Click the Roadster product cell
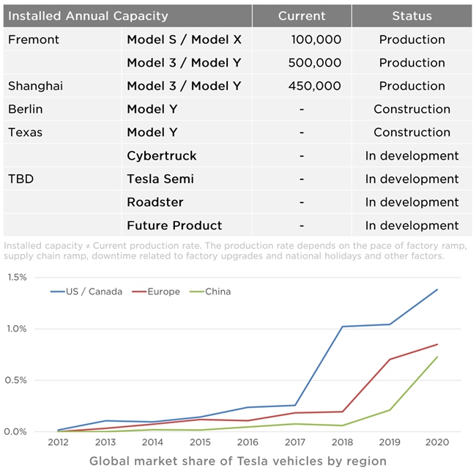 click(x=155, y=202)
